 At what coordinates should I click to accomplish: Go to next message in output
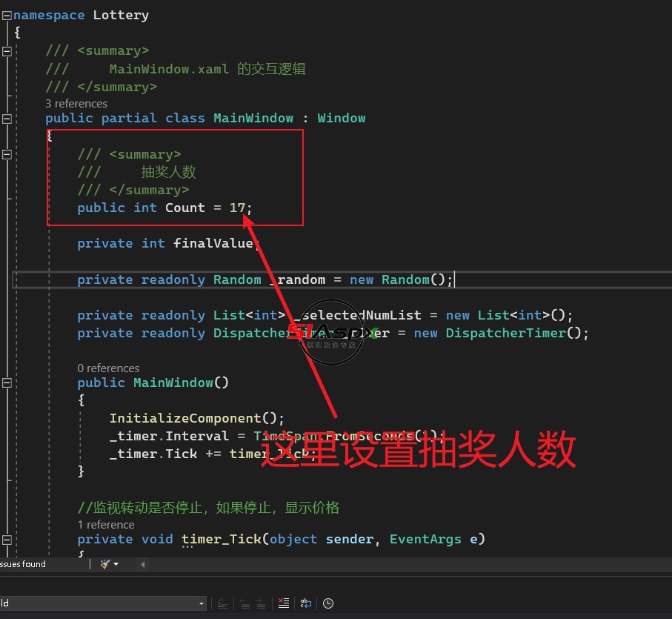click(261, 603)
